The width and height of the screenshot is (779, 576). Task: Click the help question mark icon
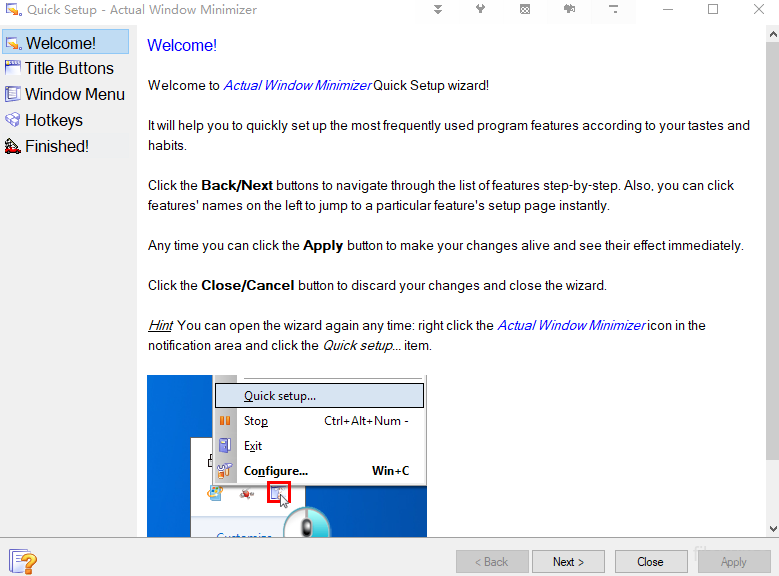click(23, 561)
